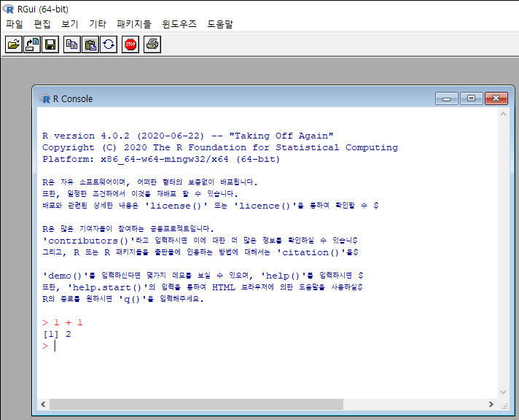Maximize the R Console window
The width and height of the screenshot is (519, 420).
471,98
